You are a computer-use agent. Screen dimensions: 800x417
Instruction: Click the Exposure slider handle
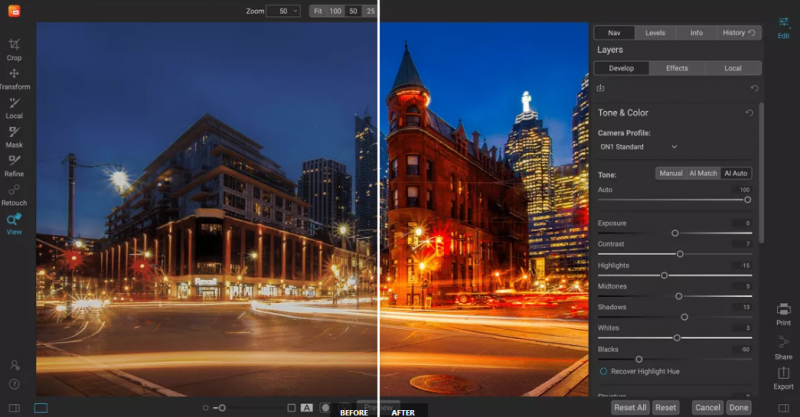tap(675, 232)
